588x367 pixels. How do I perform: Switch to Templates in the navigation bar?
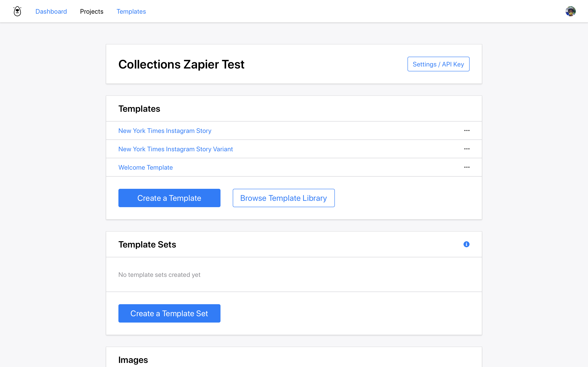(131, 11)
